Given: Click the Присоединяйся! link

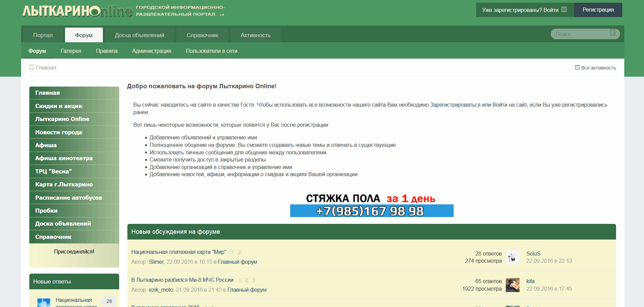Looking at the screenshot, I should pos(74,251).
